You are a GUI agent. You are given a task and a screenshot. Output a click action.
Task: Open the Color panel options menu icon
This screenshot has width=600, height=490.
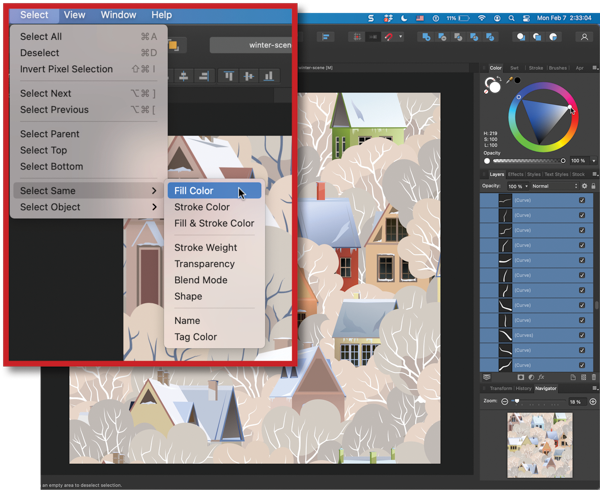595,68
